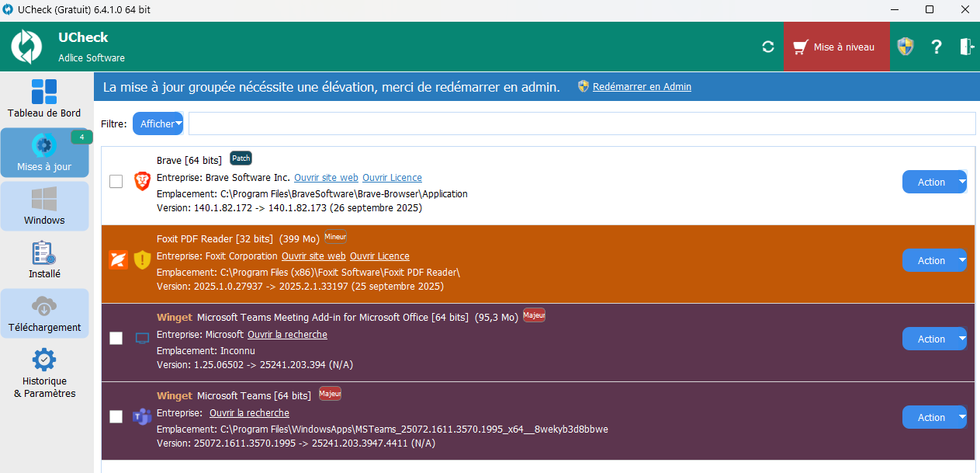Click the UCheck logo icon in header
Screen dimensions: 980x473
pyautogui.click(x=26, y=47)
